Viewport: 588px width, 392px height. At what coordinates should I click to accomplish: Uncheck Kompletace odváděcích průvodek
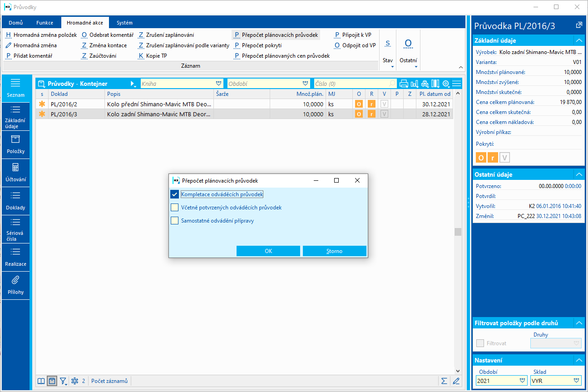(174, 194)
